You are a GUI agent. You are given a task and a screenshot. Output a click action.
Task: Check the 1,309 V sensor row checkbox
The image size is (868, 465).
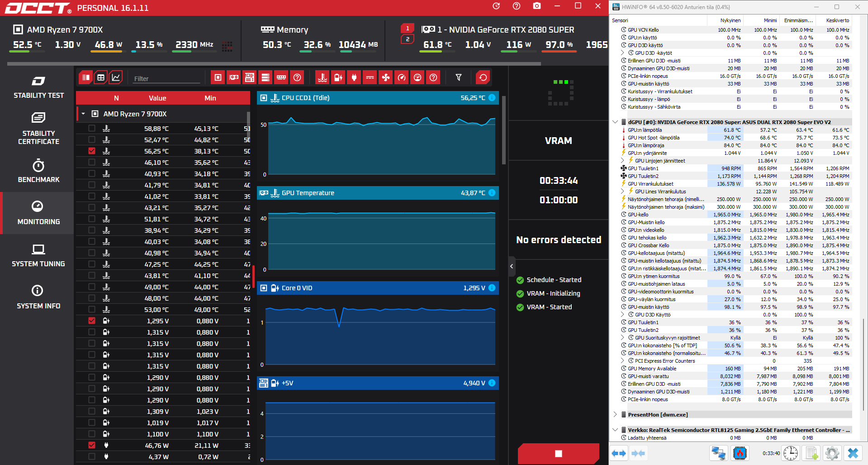click(x=92, y=411)
